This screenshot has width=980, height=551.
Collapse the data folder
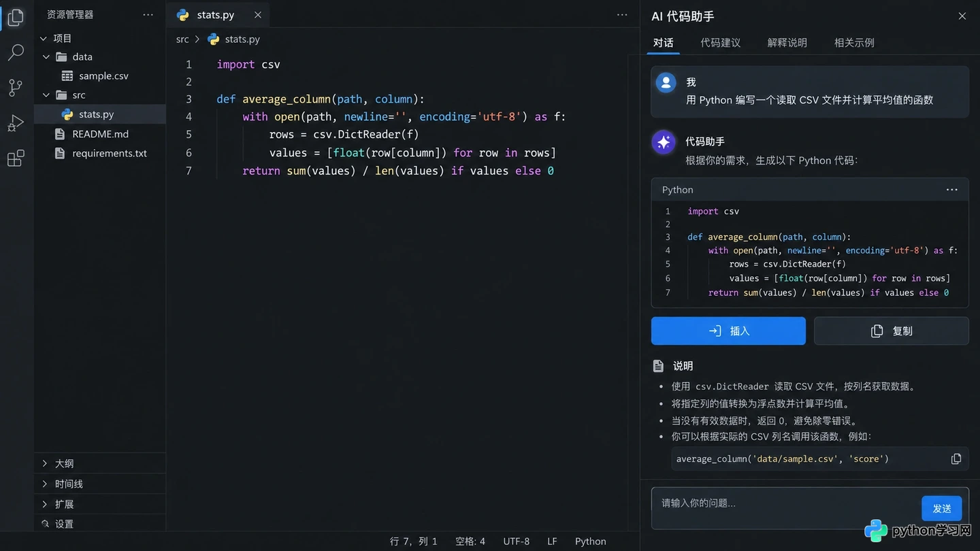point(46,57)
